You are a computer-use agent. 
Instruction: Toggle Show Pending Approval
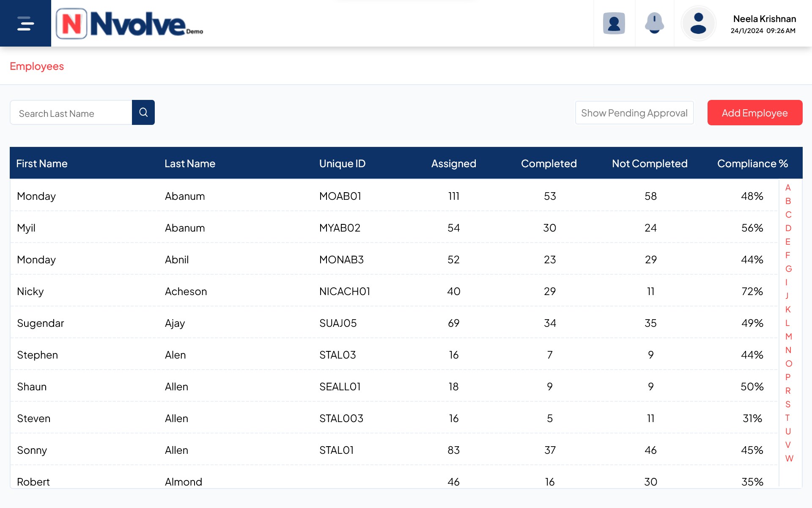click(634, 113)
